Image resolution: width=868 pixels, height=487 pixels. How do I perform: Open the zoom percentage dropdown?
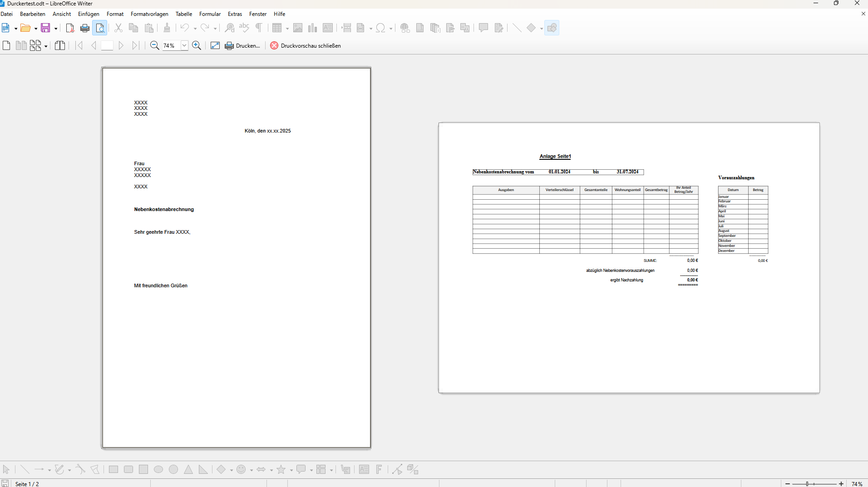click(x=184, y=45)
